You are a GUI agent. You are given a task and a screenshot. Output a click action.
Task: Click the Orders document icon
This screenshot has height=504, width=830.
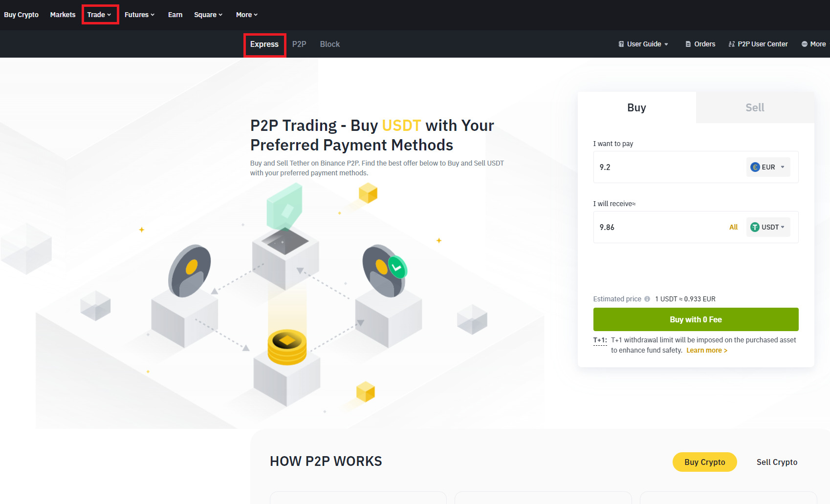pyautogui.click(x=688, y=44)
